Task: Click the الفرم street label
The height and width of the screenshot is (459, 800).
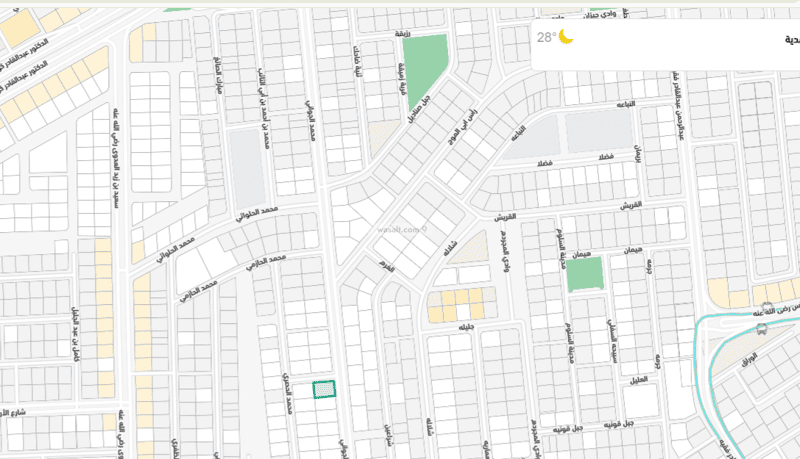Action: point(387,266)
